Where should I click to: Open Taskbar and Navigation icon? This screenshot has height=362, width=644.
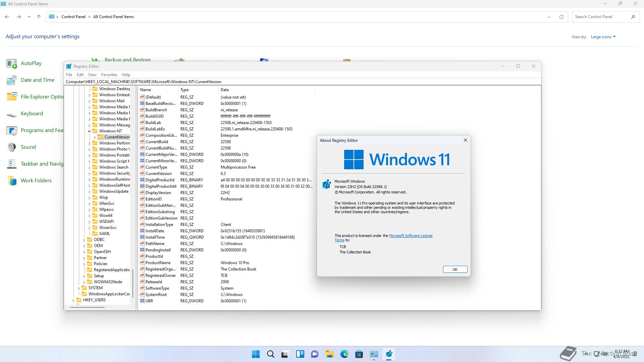coord(12,164)
